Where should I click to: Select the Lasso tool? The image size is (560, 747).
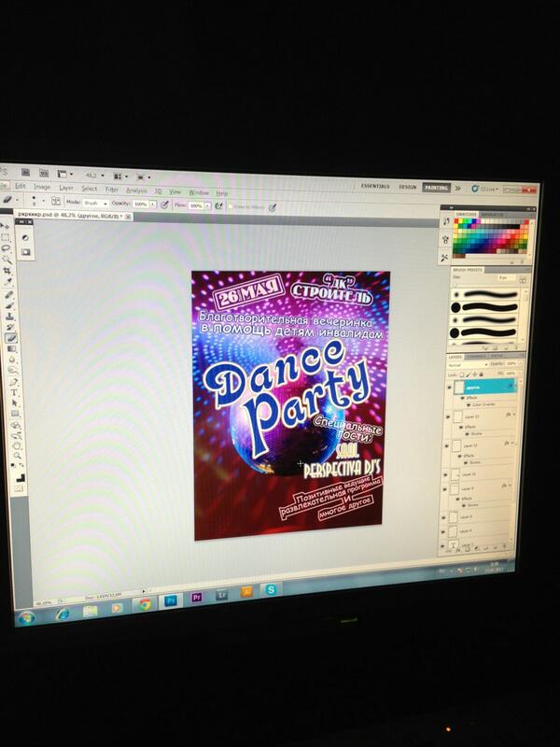[7, 248]
